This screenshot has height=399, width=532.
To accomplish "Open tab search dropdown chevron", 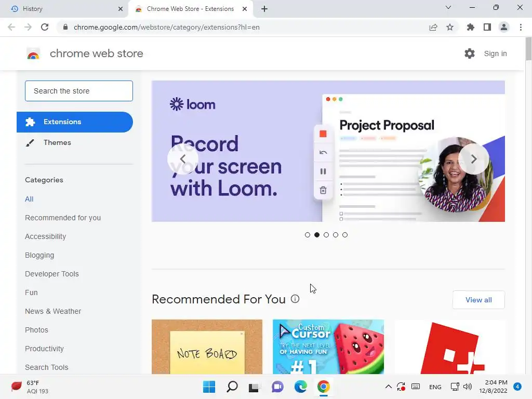I will coord(448,7).
